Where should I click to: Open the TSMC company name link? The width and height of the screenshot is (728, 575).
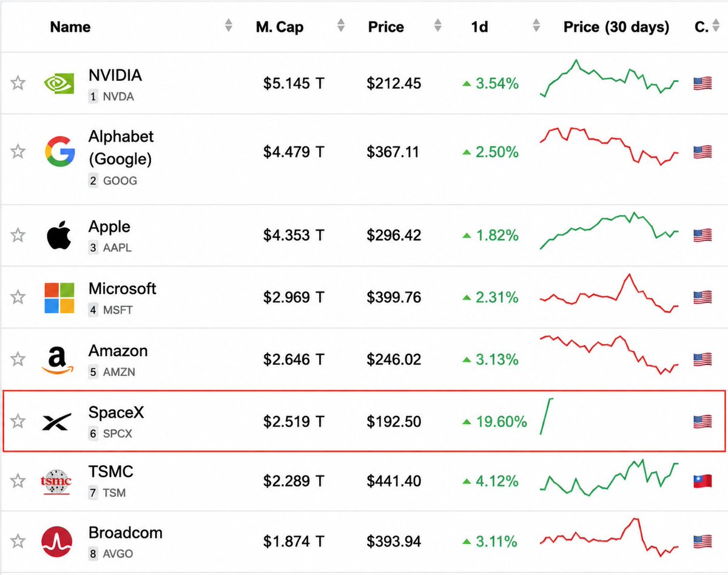tap(111, 472)
